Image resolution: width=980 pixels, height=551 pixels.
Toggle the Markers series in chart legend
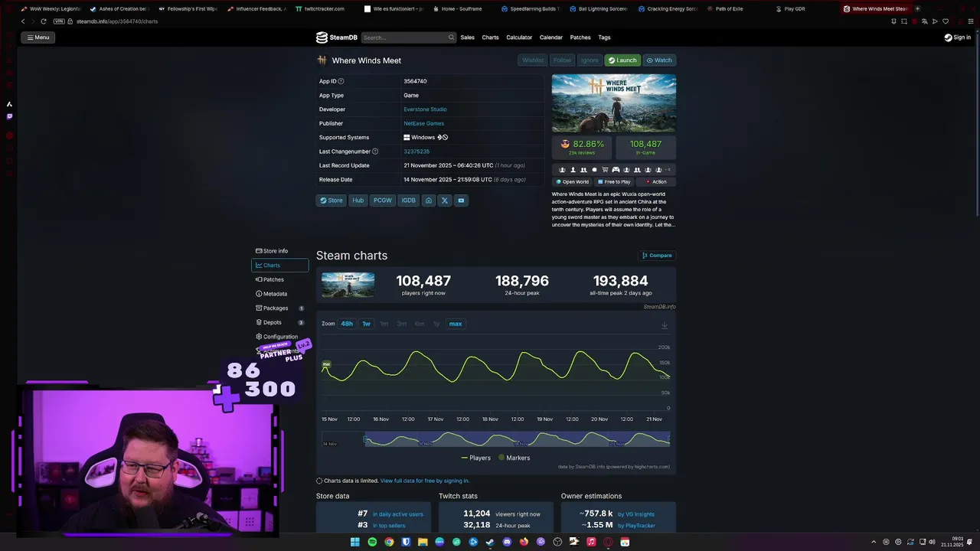point(514,458)
